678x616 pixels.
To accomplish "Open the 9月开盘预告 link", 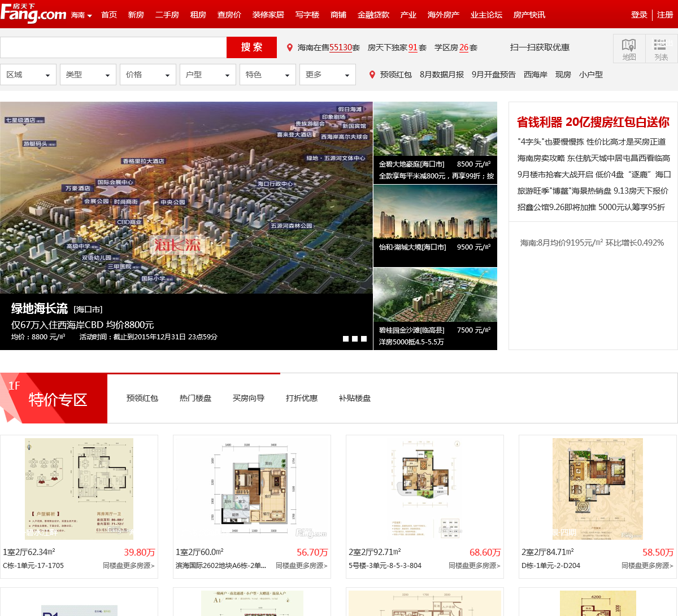I will [x=494, y=75].
